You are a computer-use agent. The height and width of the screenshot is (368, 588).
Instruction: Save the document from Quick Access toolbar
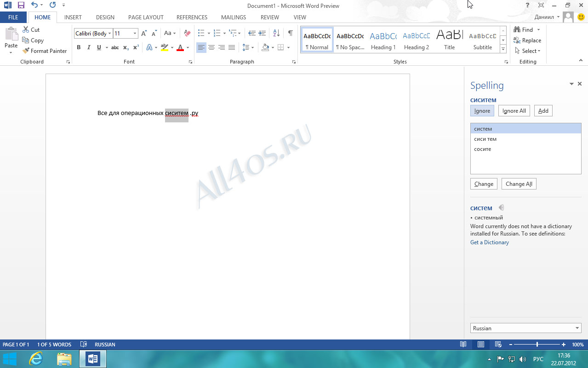21,5
